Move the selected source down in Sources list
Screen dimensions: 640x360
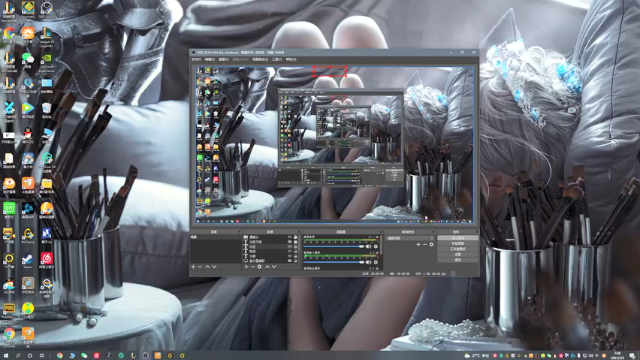pos(274,267)
